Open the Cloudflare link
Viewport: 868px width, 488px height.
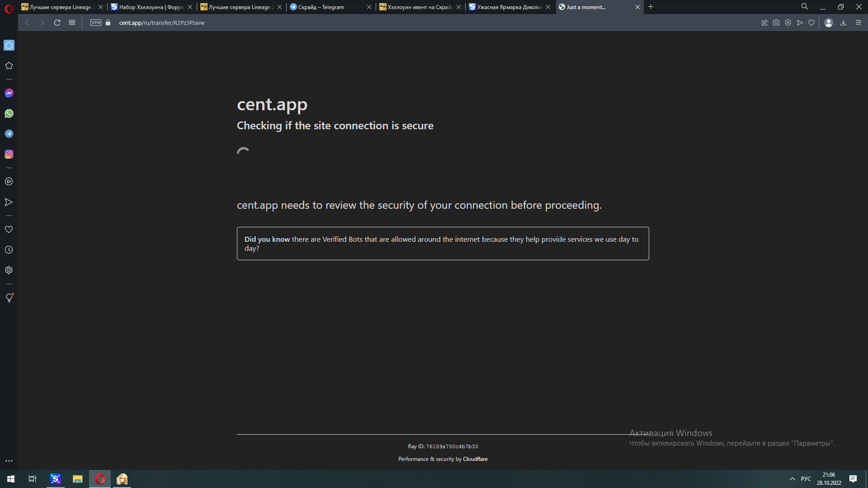[475, 459]
